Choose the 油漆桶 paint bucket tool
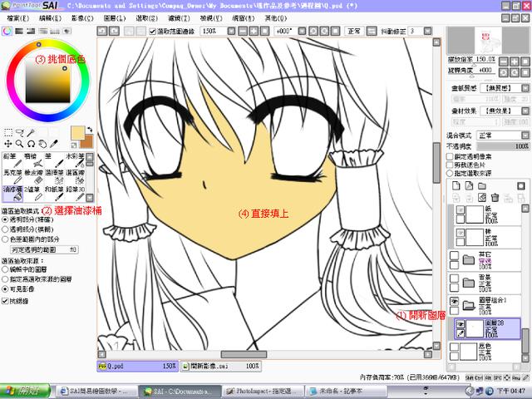Image resolution: width=532 pixels, height=399 pixels. coord(12,193)
